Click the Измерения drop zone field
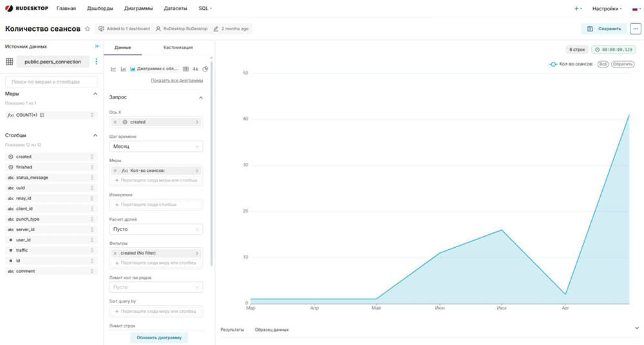 [156, 205]
